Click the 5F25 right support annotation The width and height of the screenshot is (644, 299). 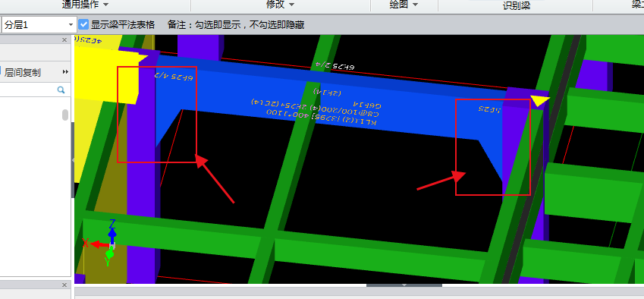[488, 109]
